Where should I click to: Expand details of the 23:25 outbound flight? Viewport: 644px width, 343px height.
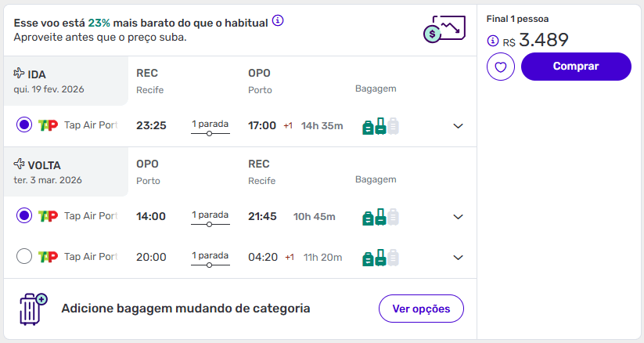point(459,126)
